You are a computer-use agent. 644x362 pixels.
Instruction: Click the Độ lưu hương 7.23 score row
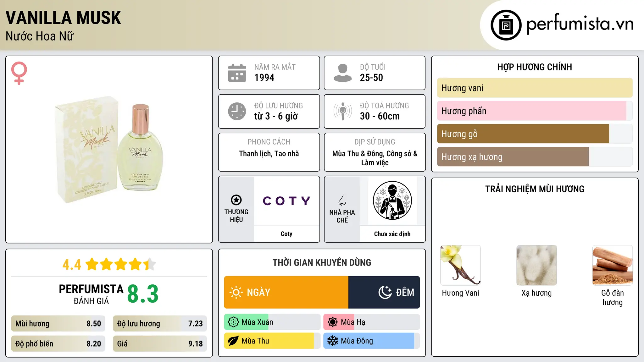pos(160,324)
